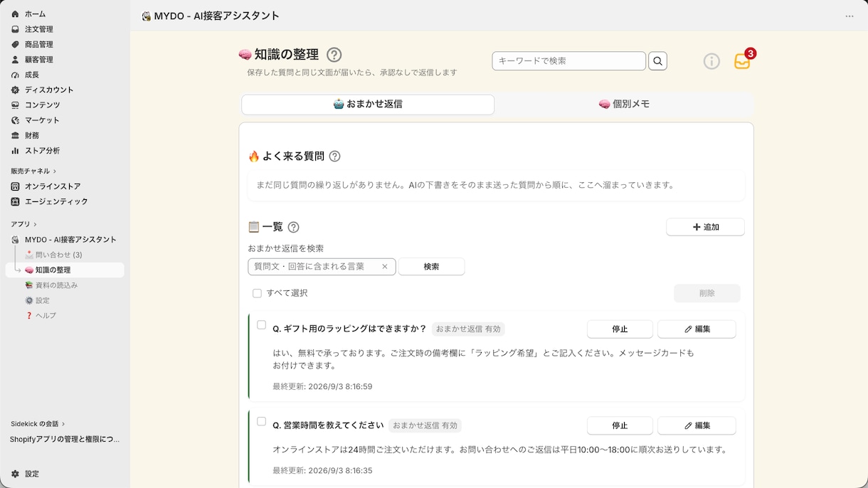The width and height of the screenshot is (868, 488).
Task: Click help icon next to よく来る質問
Action: tap(334, 157)
